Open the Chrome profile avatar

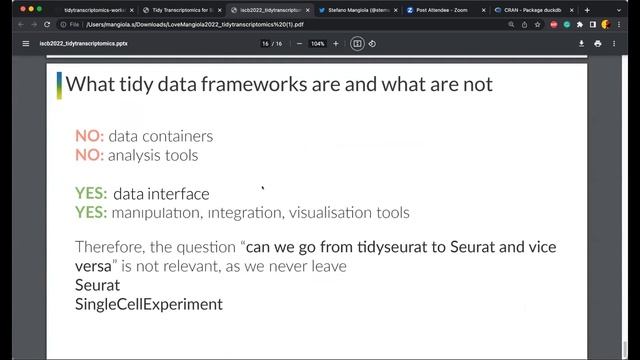click(606, 24)
